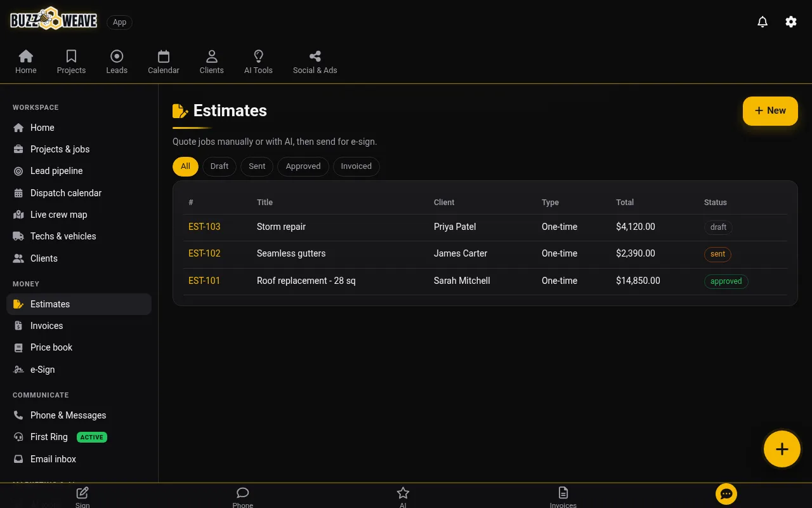Open Sign in the bottom bar
The height and width of the screenshot is (508, 812).
tap(82, 497)
